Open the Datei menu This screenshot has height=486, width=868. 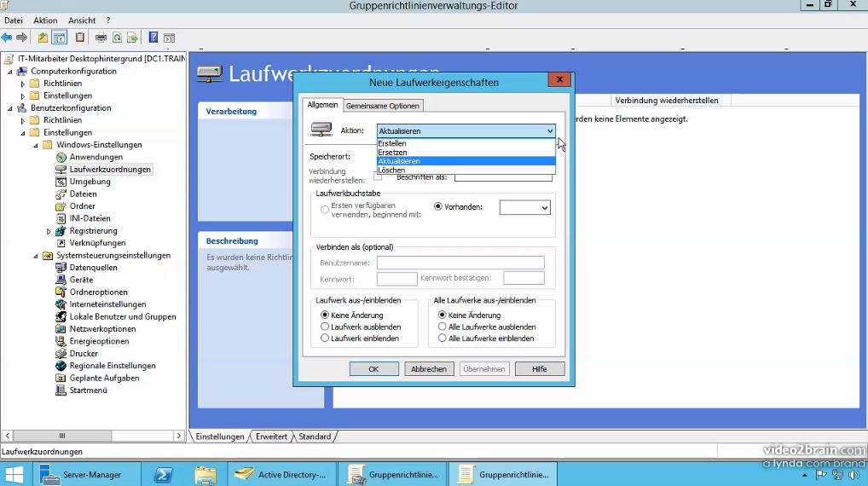tap(14, 20)
